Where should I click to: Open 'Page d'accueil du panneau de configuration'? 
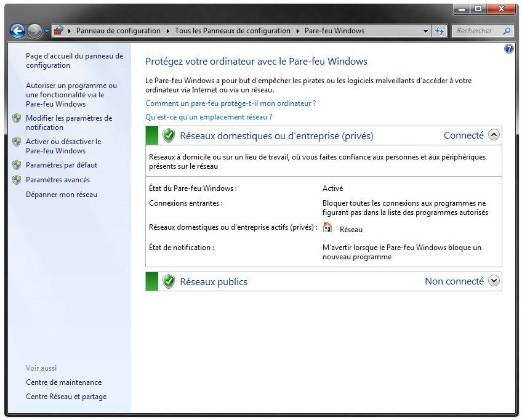click(x=74, y=60)
